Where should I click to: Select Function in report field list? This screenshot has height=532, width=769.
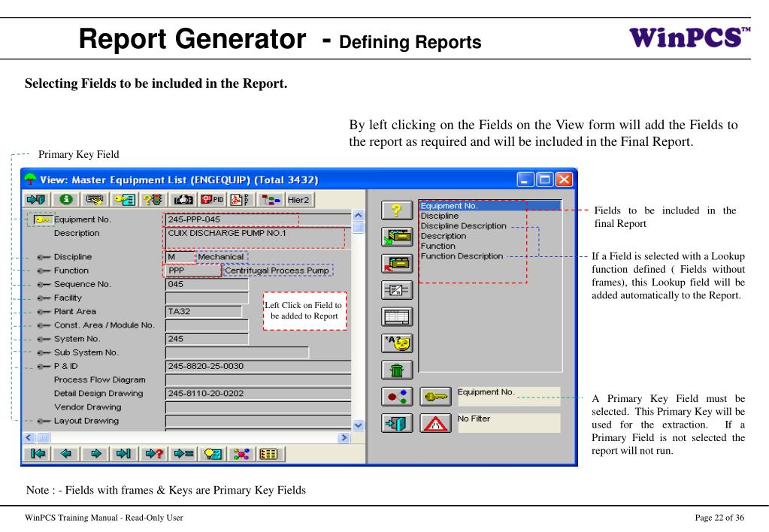[x=438, y=246]
